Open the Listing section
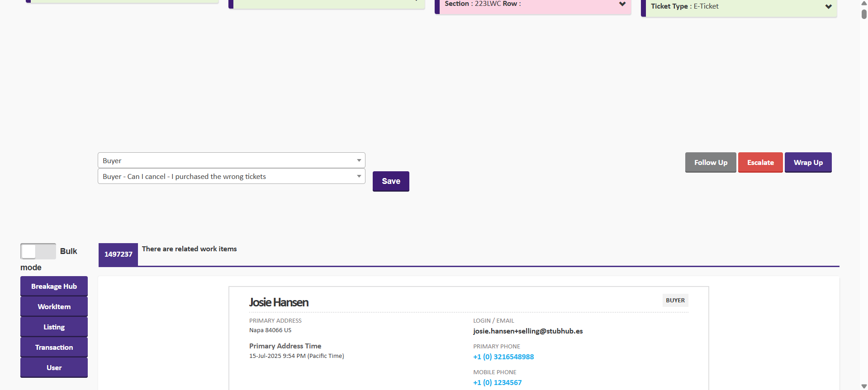Screen dimensions: 868x390 (x=54, y=327)
